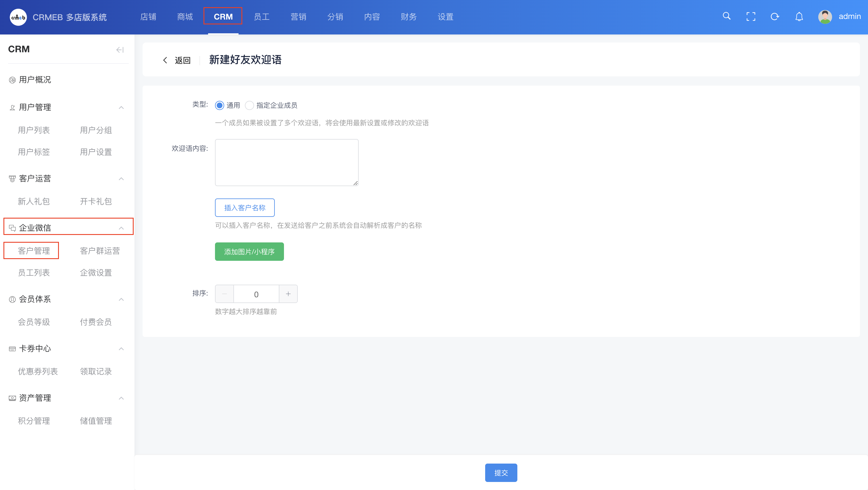Switch to the 分销 top menu
The width and height of the screenshot is (868, 490).
(x=335, y=17)
